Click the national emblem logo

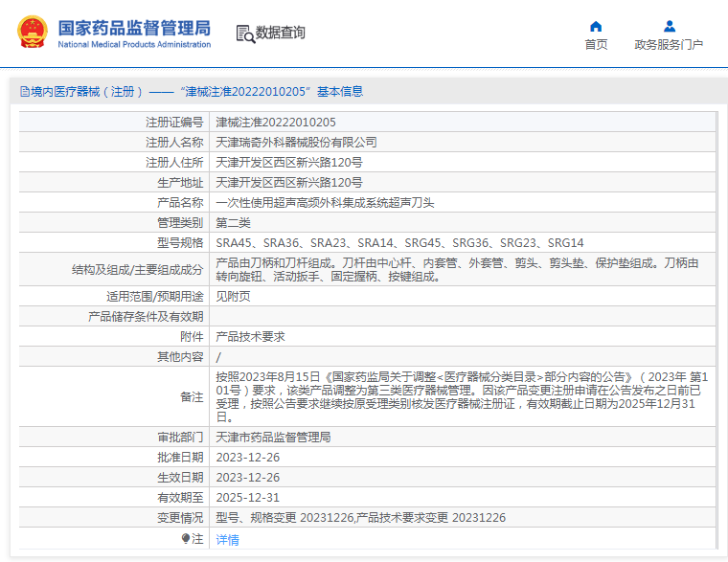pos(33,32)
